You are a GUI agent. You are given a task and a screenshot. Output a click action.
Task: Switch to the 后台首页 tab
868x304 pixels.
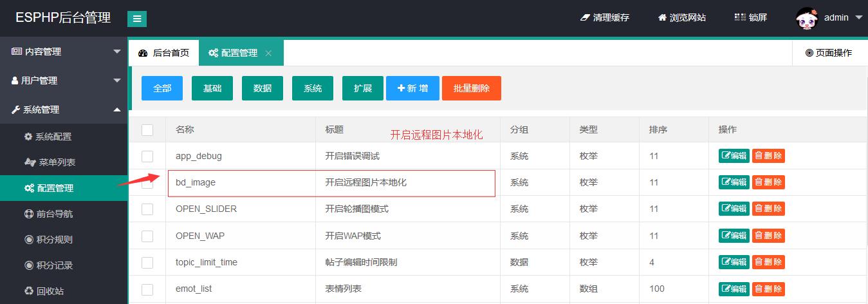tap(164, 53)
